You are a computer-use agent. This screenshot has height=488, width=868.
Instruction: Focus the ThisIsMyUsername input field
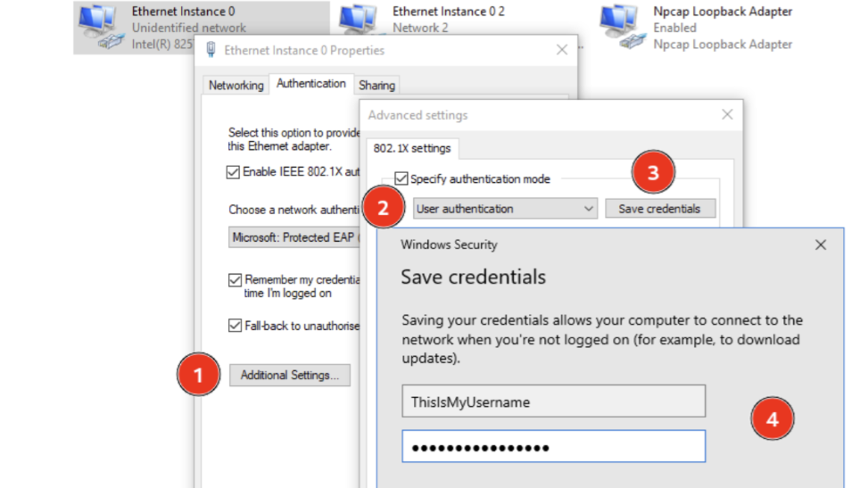point(554,401)
